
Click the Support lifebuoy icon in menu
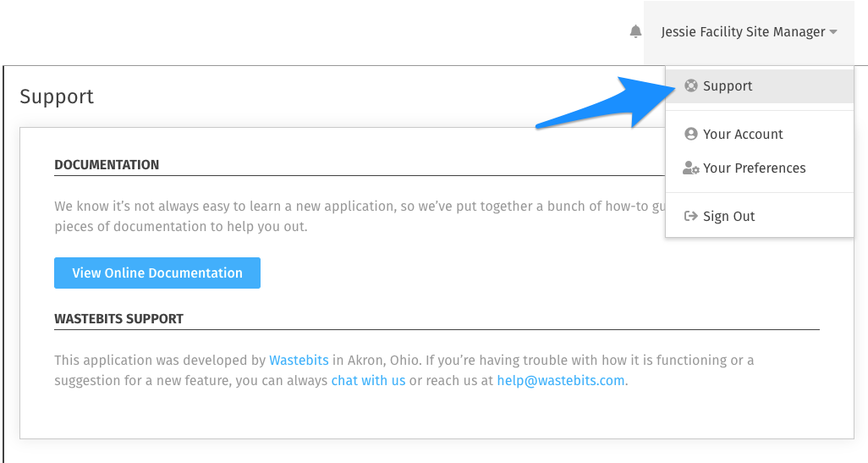691,85
